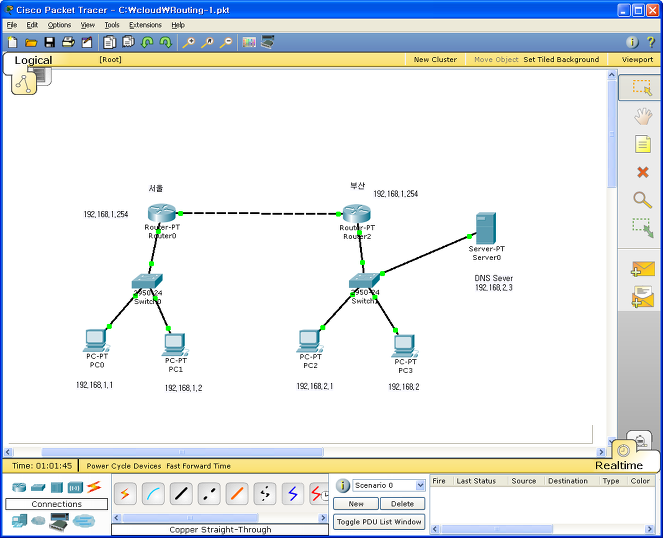
Task: Open the Activity Wizard toolbar icon
Action: [x=87, y=42]
